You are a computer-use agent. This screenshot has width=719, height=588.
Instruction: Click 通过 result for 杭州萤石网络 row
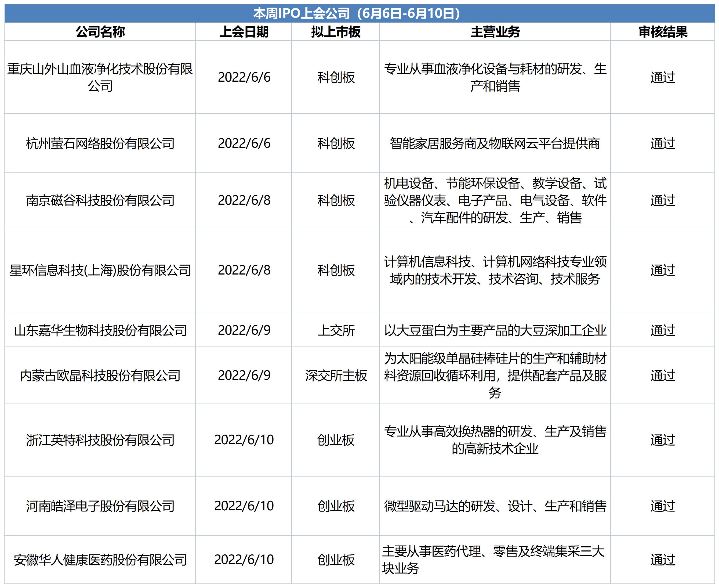[663, 144]
